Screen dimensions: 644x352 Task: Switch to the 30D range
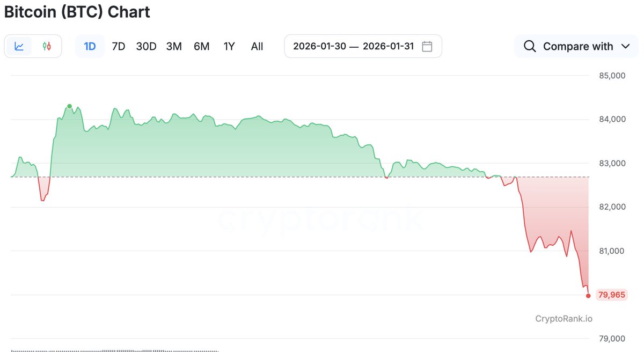click(146, 46)
